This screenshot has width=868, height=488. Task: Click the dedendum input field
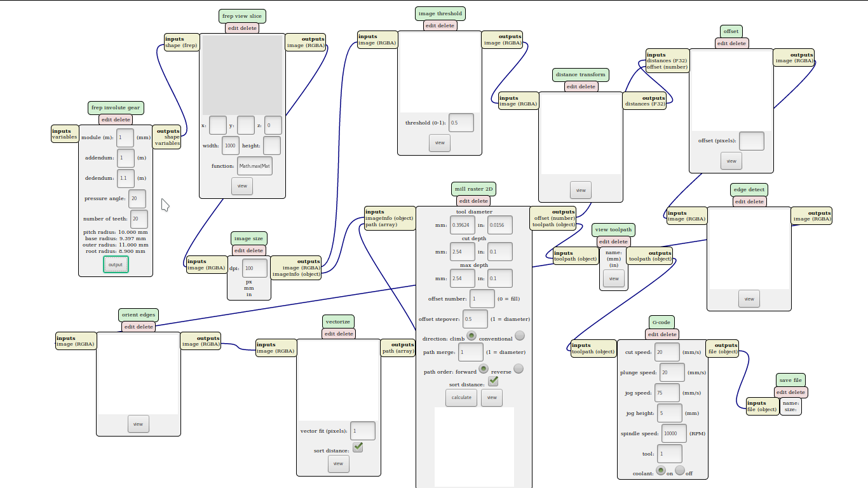pyautogui.click(x=126, y=178)
